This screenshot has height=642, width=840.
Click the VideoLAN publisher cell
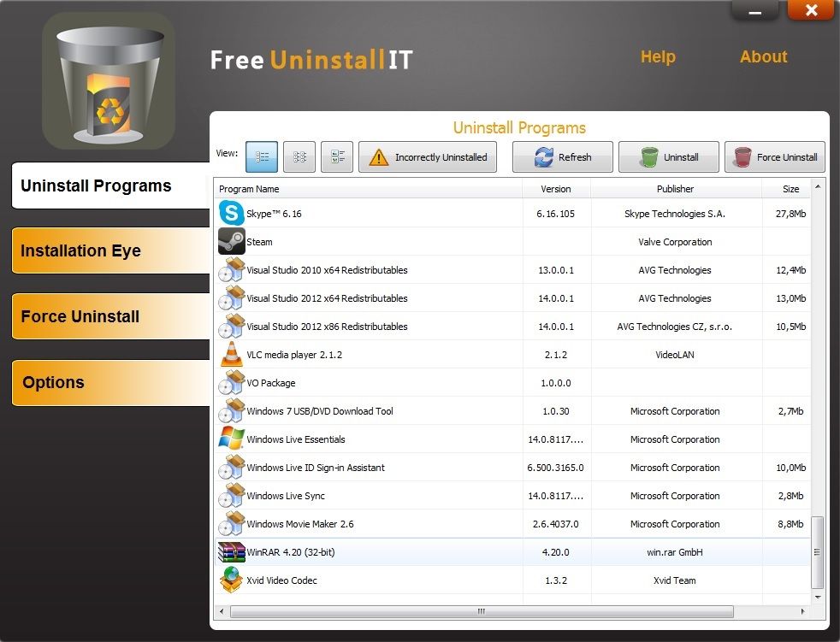point(675,355)
